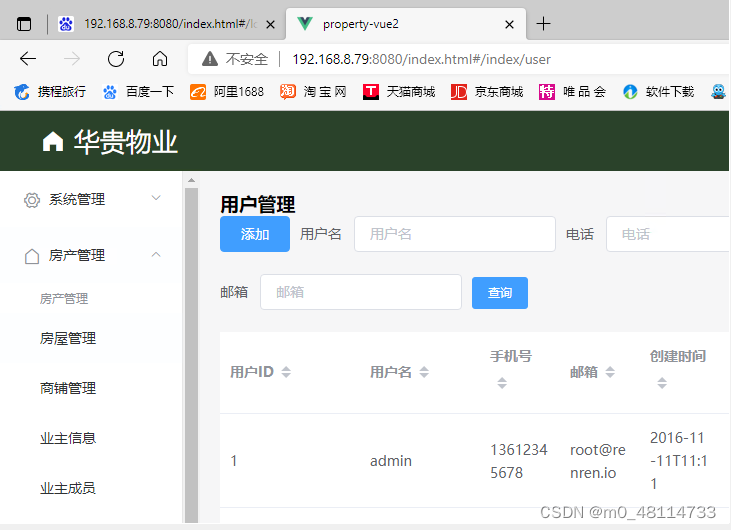This screenshot has height=530, width=731.
Task: Click the root@renren.io email cell
Action: 598,461
